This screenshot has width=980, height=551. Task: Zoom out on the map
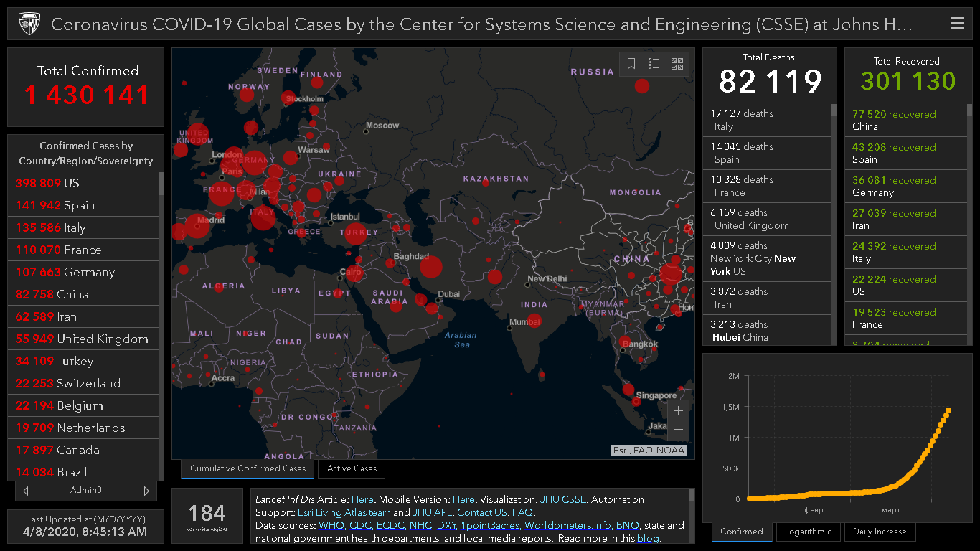click(x=679, y=430)
